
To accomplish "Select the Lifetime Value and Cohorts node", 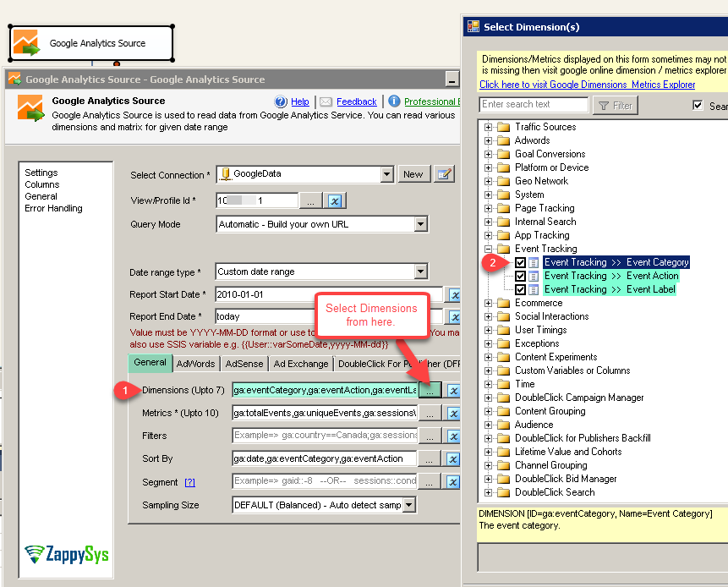I will [568, 452].
